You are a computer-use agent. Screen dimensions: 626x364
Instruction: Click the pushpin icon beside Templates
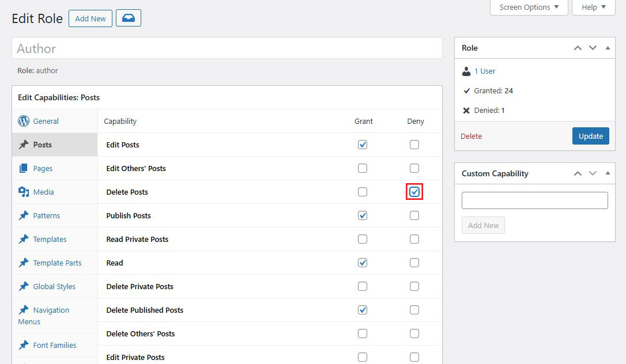click(x=24, y=239)
